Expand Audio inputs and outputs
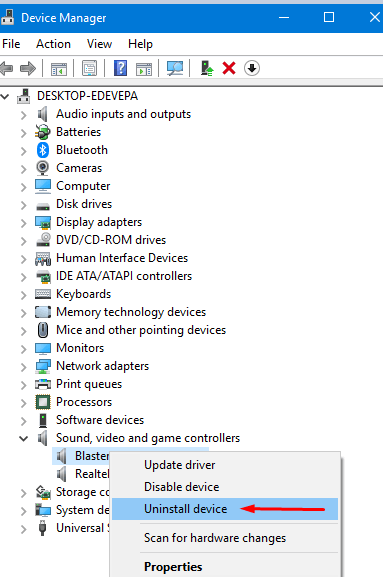This screenshot has height=577, width=383. tap(24, 115)
